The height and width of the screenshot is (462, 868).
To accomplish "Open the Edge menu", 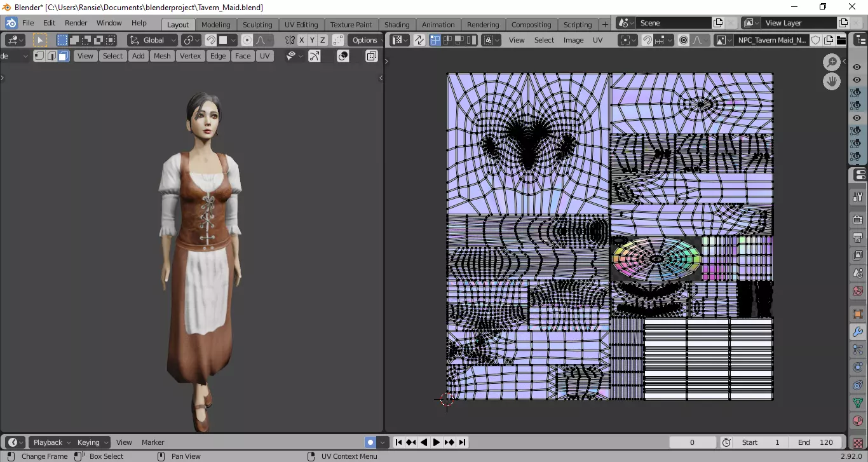I will click(x=218, y=56).
